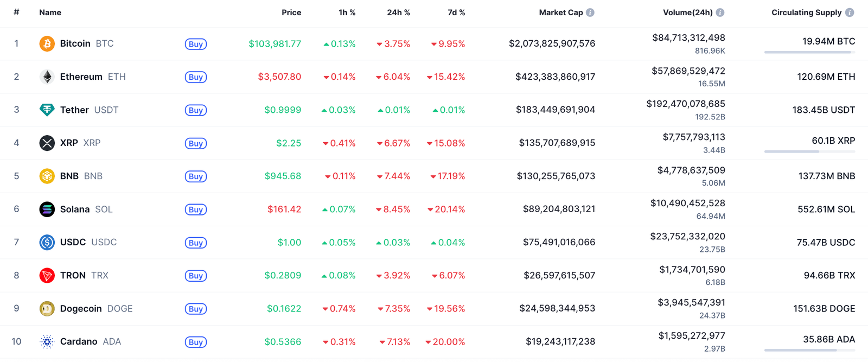Viewport: 868px width, 362px height.
Task: Click the Dogecoin DOGE logo icon
Action: pyautogui.click(x=47, y=308)
